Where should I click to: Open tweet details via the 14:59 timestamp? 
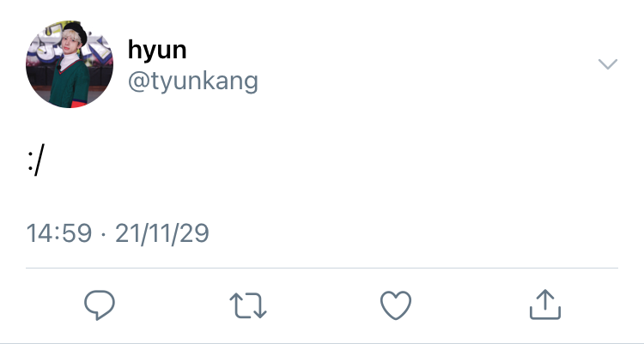point(59,232)
